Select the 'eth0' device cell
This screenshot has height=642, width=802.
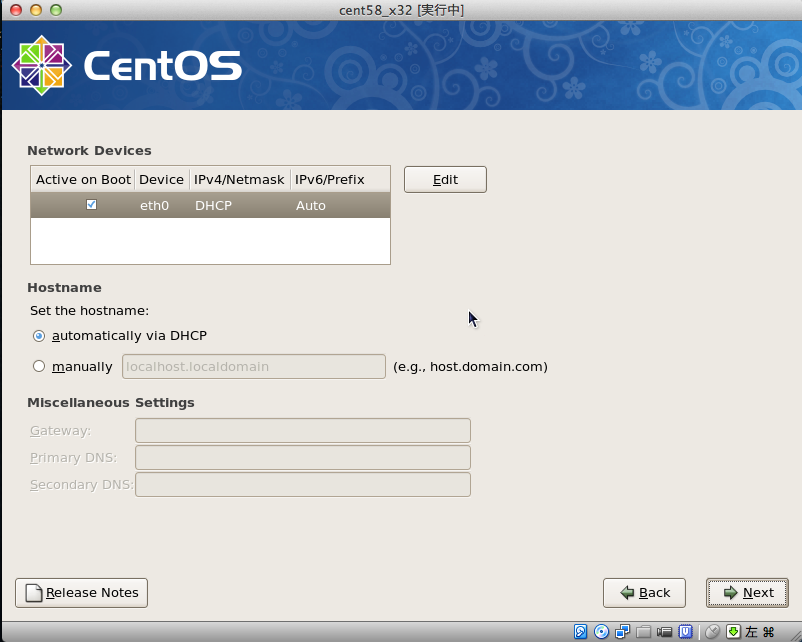[x=154, y=206]
